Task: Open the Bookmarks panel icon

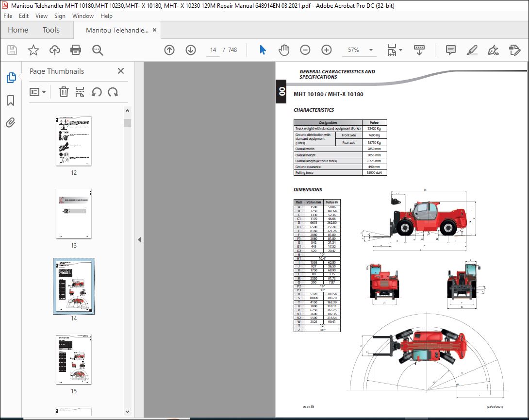Action: click(x=11, y=101)
